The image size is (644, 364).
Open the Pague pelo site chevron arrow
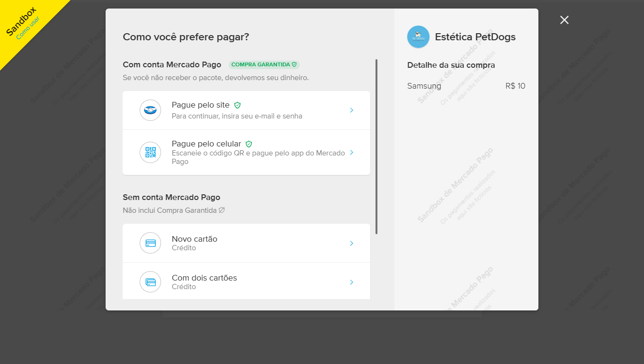[x=352, y=110]
